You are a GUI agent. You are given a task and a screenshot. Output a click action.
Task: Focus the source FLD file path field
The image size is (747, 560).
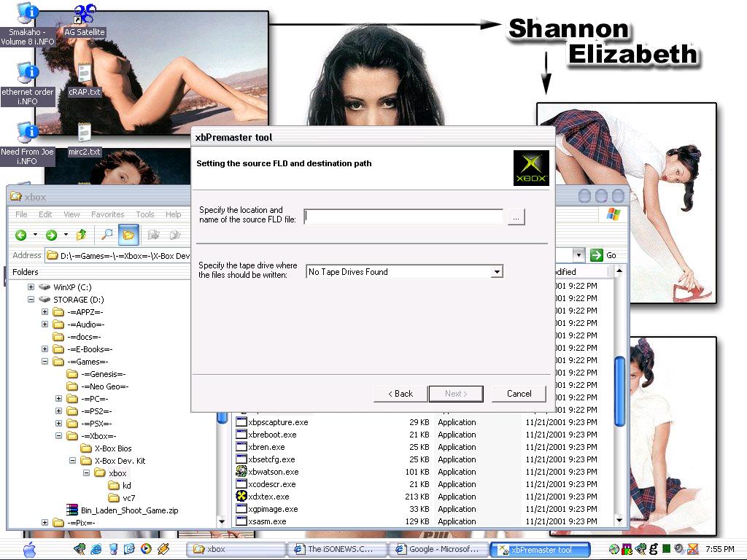pos(403,217)
